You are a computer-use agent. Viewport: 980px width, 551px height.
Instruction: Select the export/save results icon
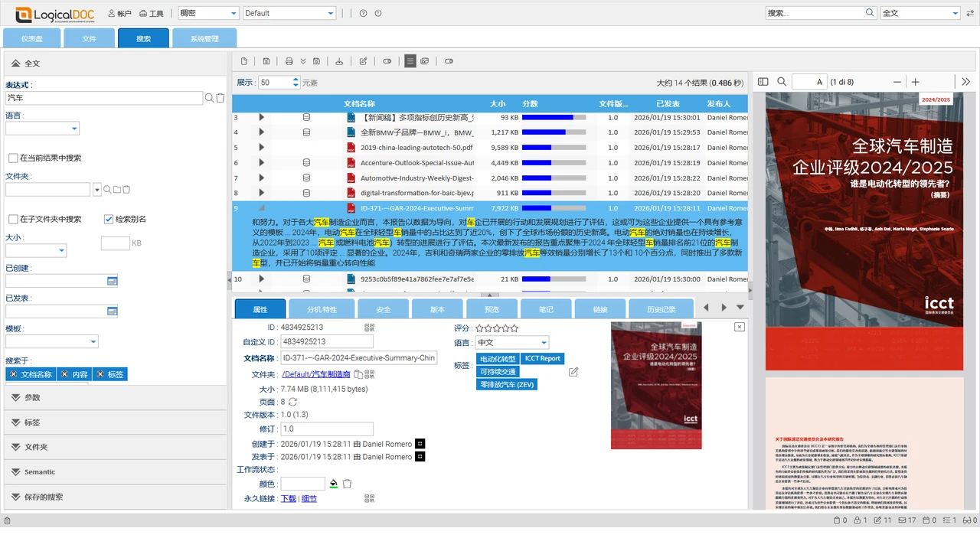pos(265,61)
